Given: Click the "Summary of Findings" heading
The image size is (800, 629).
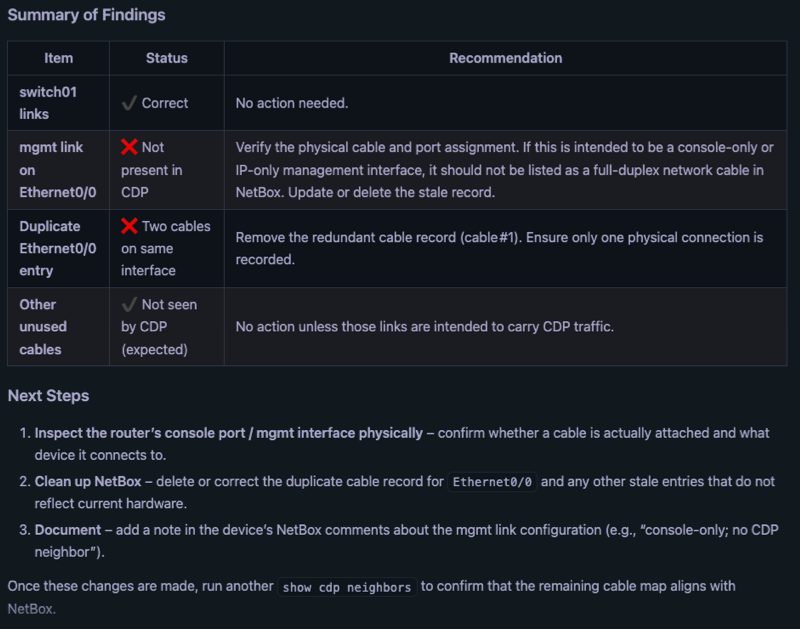Looking at the screenshot, I should [x=86, y=15].
